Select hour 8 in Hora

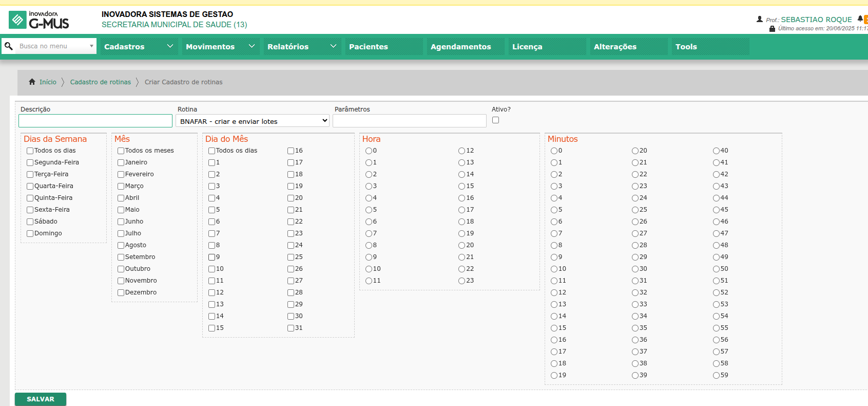[369, 246]
